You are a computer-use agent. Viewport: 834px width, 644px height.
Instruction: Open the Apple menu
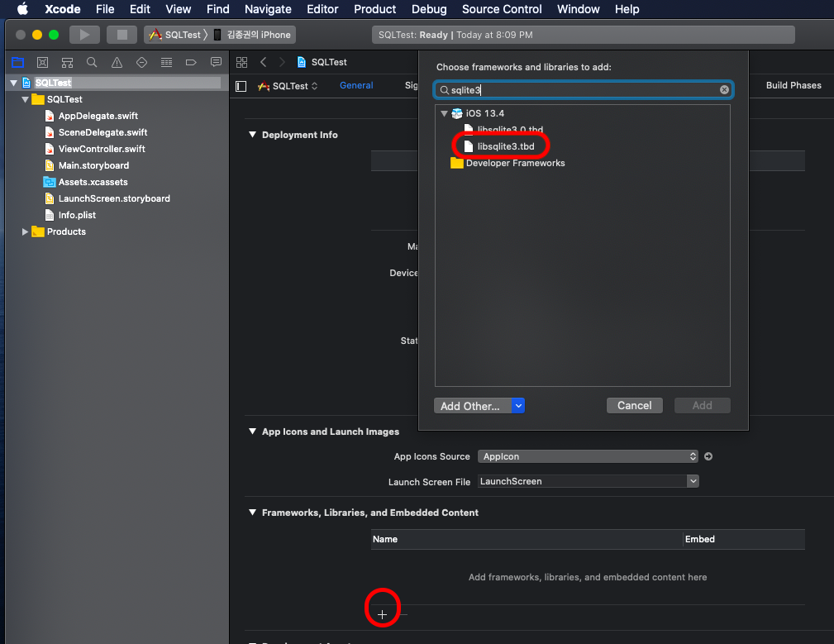[22, 9]
